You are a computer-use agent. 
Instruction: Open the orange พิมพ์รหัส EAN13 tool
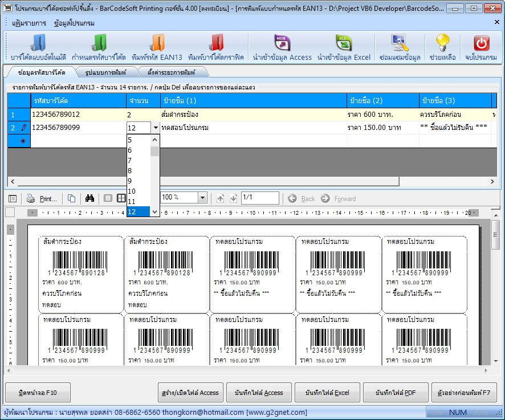pos(157,47)
